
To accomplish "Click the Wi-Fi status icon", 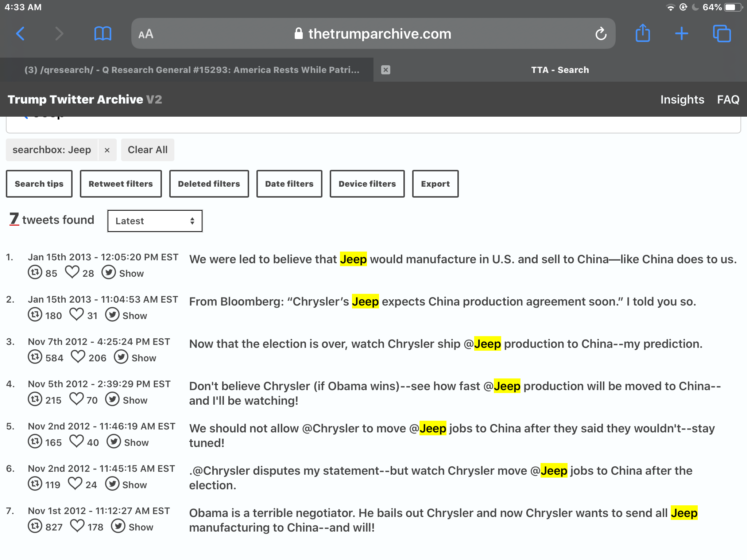I will pos(670,7).
